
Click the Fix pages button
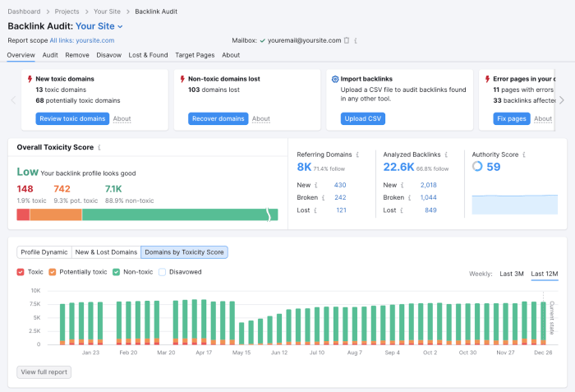pyautogui.click(x=512, y=118)
